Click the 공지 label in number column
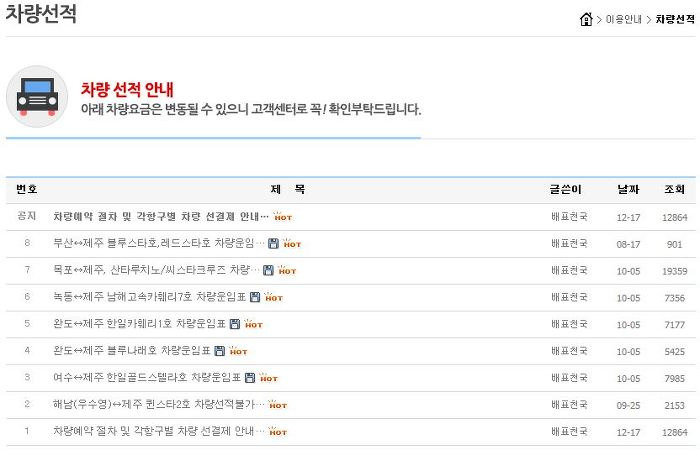 click(x=27, y=216)
